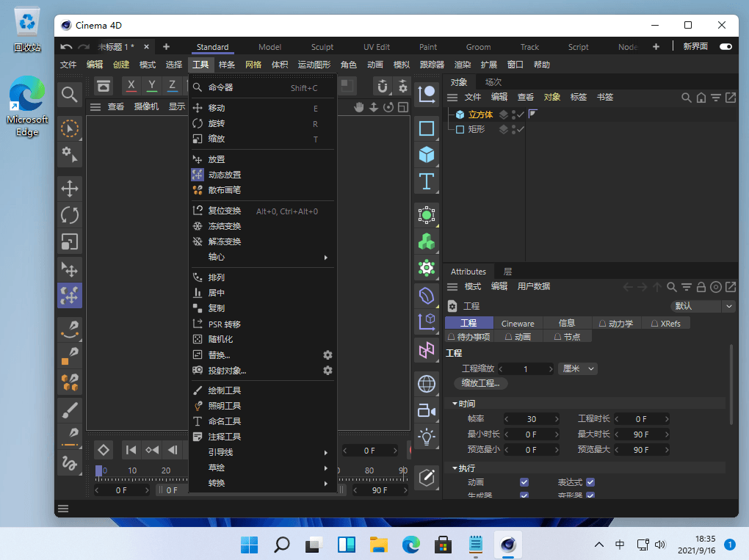Viewport: 749px width, 560px height.
Task: Open gear options for 投射对象 menu item
Action: (328, 371)
